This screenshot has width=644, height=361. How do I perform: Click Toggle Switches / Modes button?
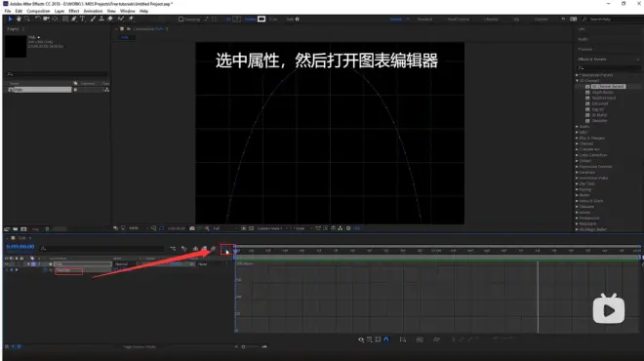pyautogui.click(x=140, y=347)
